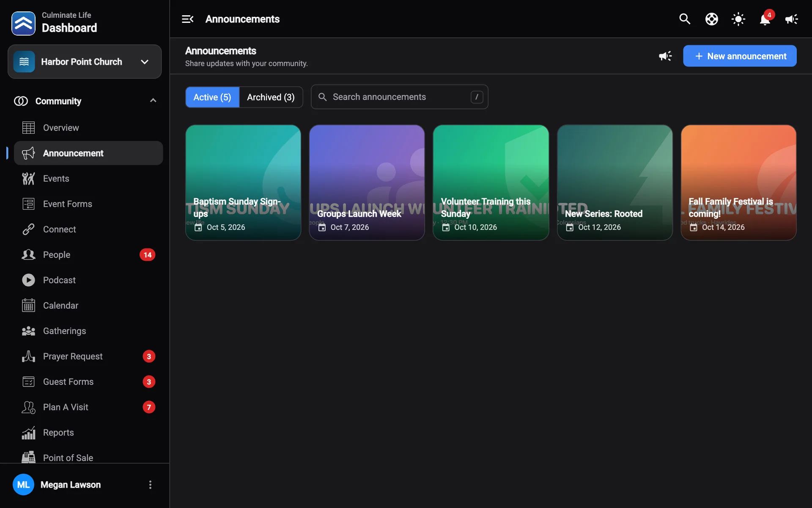The height and width of the screenshot is (508, 812).
Task: Open Plan A Visit
Action: 88,407
